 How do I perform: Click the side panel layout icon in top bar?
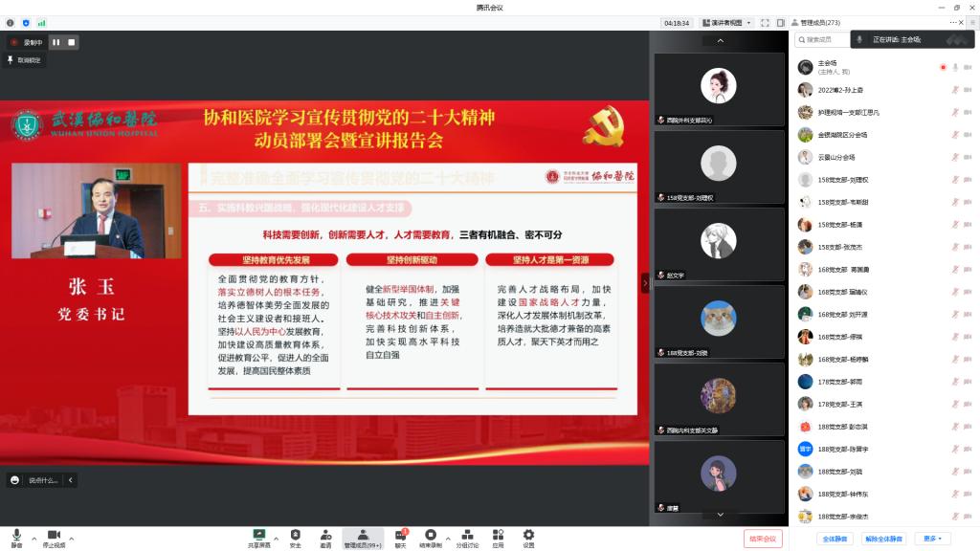click(781, 23)
